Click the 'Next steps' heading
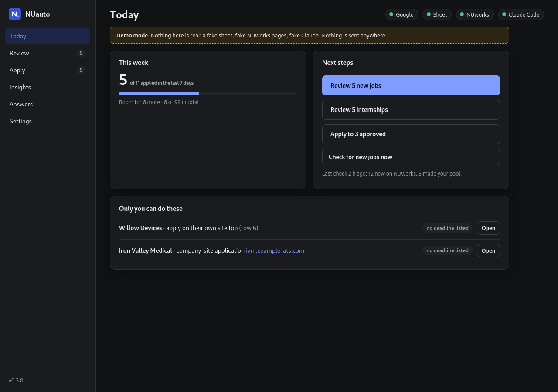 (x=338, y=63)
